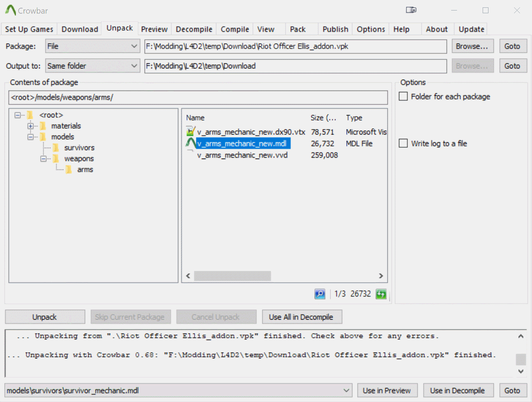Click the unpacking log text area
The image size is (532, 402).
[260, 353]
